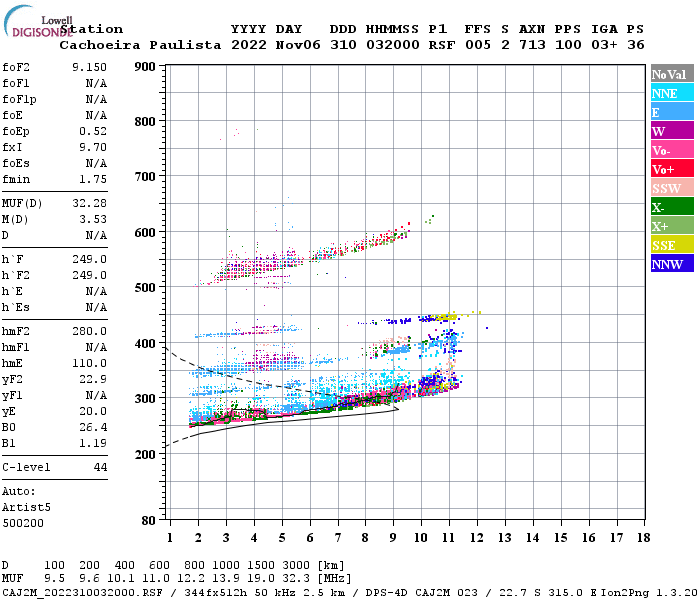Click the hmF2 value 280.0
This screenshot has height=600, width=700.
pos(89,332)
